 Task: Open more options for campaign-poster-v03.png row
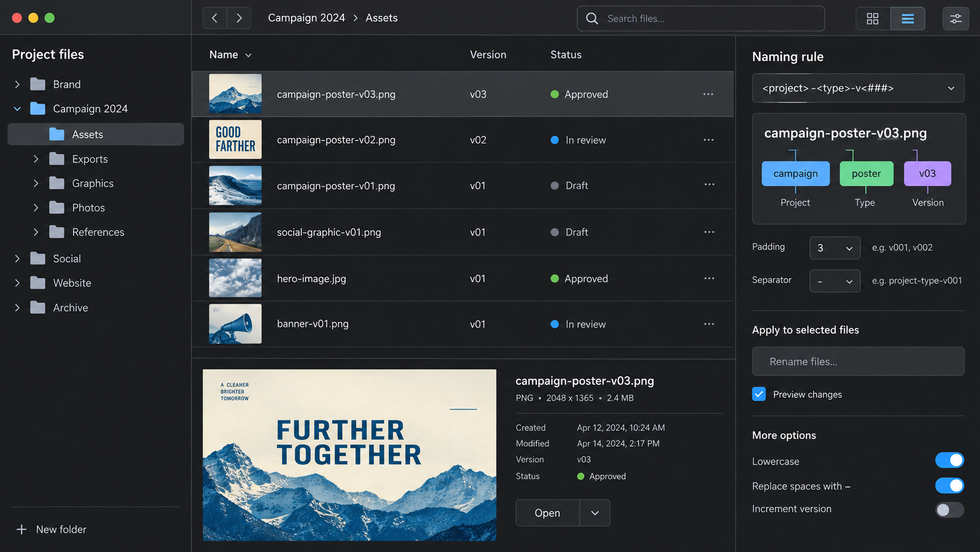point(708,94)
